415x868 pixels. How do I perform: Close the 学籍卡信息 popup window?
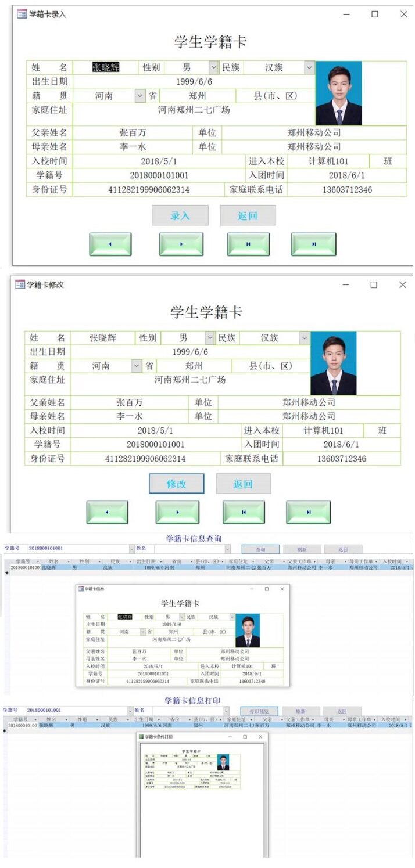point(282,589)
